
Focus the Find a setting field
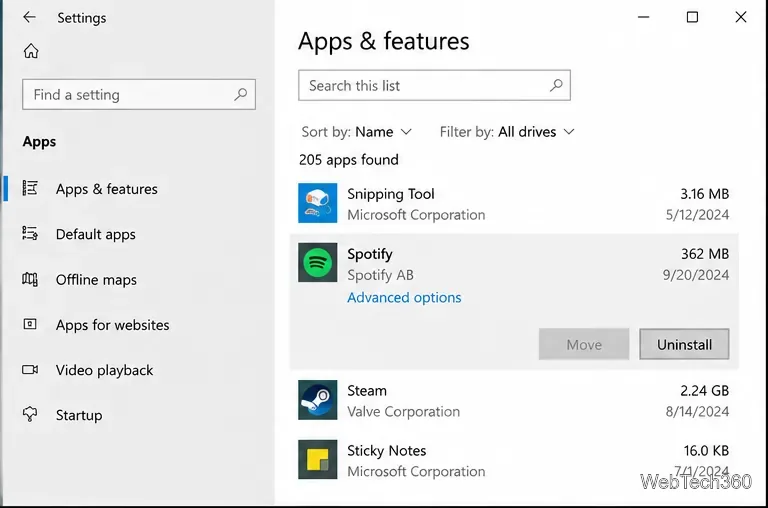pos(139,94)
